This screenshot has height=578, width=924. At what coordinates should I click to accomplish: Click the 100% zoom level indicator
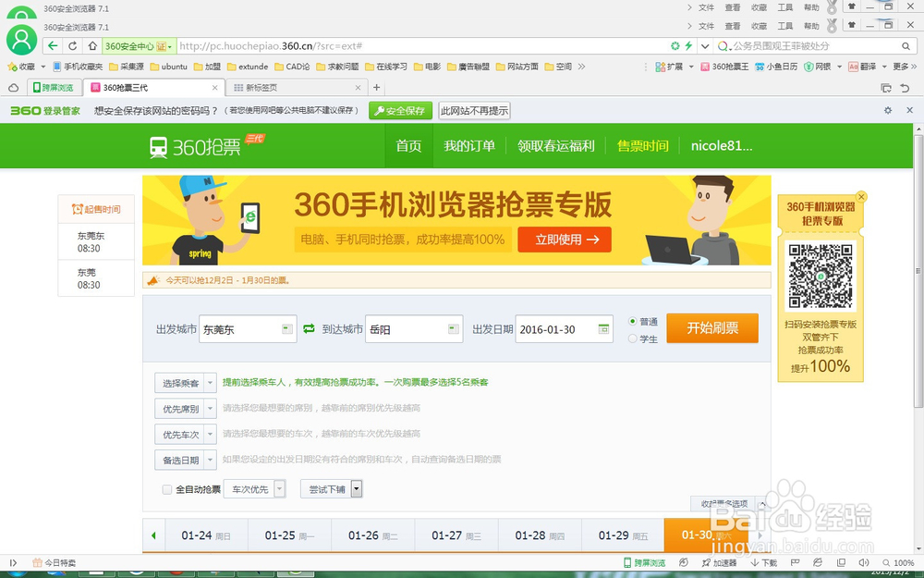(x=899, y=562)
